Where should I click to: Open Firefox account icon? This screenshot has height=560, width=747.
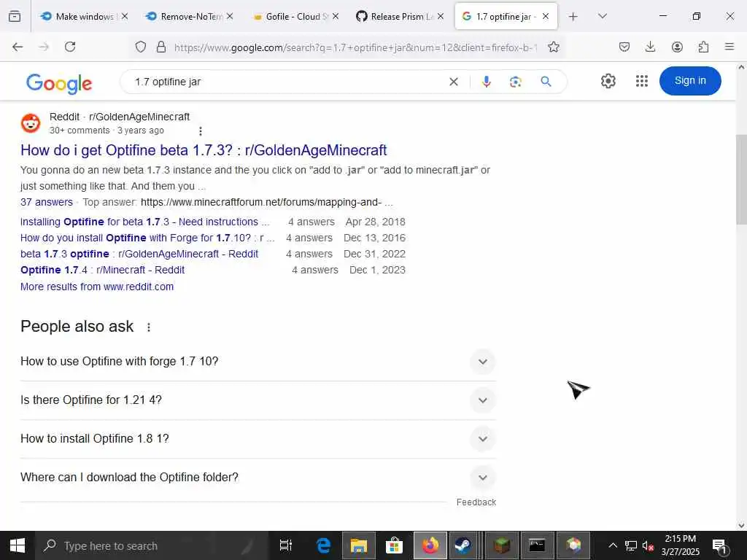pyautogui.click(x=677, y=47)
